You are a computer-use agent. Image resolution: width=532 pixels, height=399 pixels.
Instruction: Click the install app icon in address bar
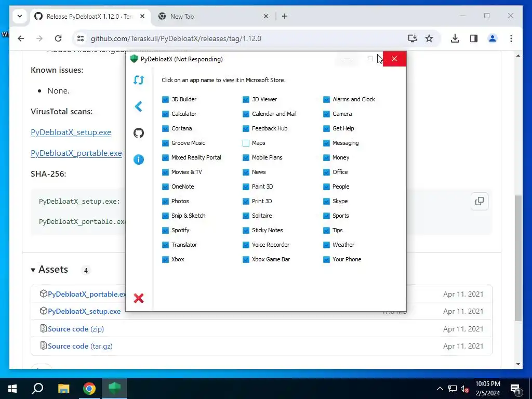pos(412,38)
